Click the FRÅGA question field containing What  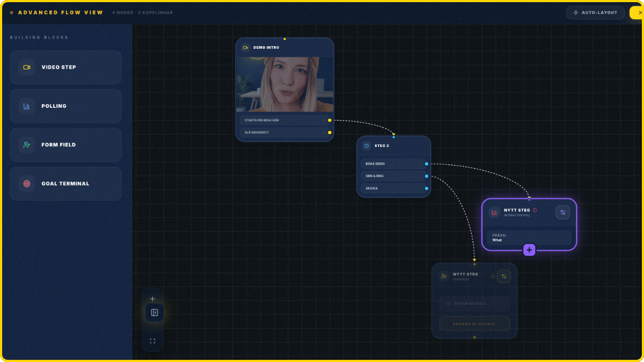click(529, 237)
